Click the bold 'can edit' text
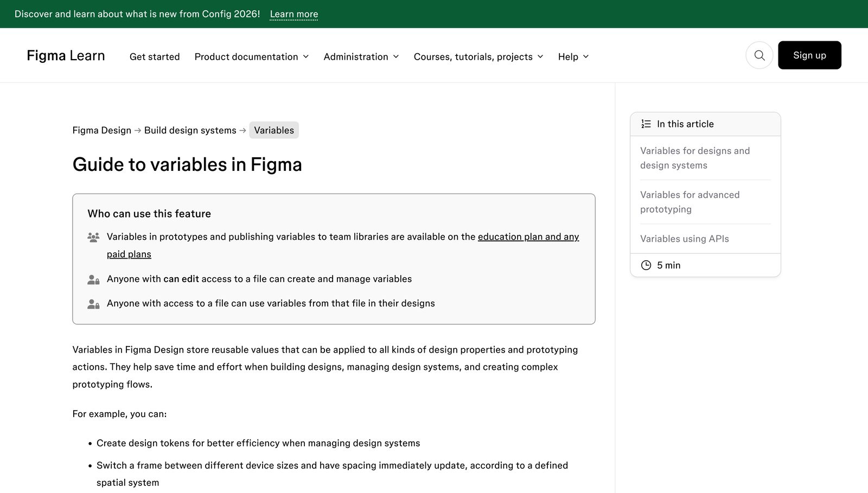The image size is (868, 493). tap(181, 279)
